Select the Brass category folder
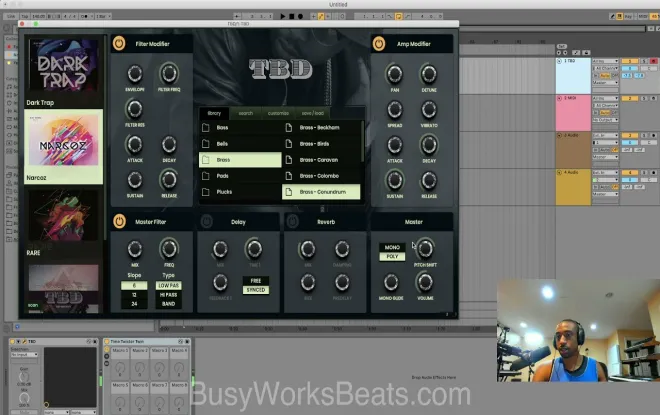The height and width of the screenshot is (415, 660). click(240, 160)
